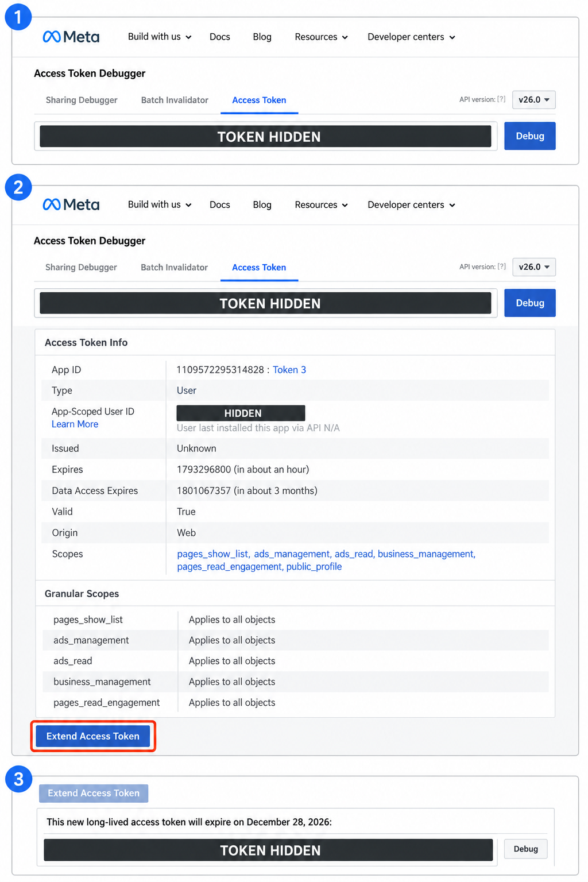Switch to Batch Invalidator tab in panel 2
588x882 pixels.
(x=174, y=267)
